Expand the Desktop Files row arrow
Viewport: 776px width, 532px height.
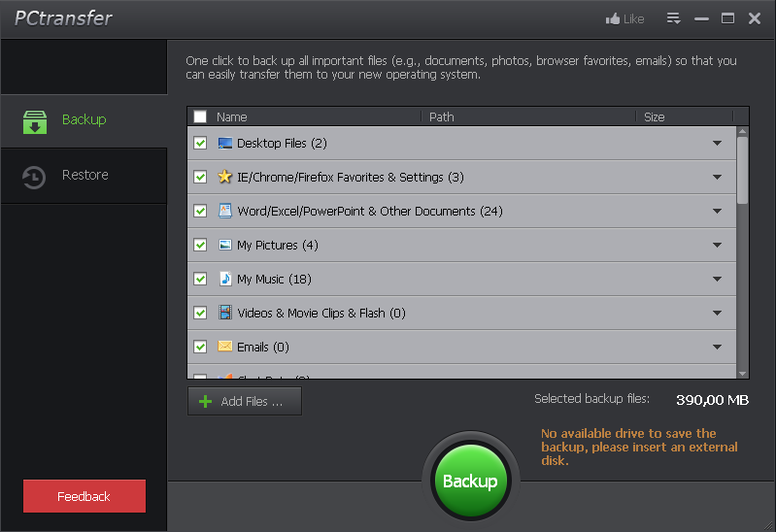[x=717, y=144]
